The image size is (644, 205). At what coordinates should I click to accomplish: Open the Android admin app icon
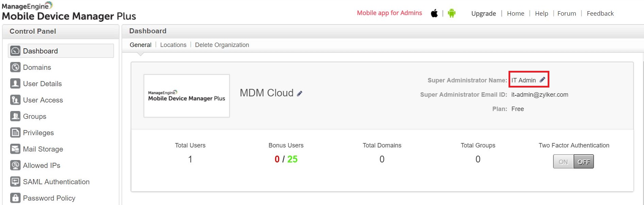coord(452,13)
